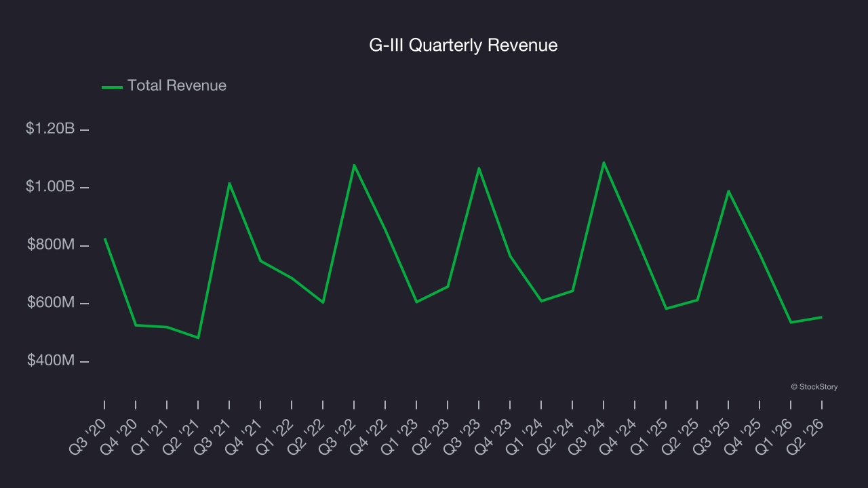Click the '$600M' y-axis label
The width and height of the screenshot is (868, 488).
pyautogui.click(x=50, y=303)
